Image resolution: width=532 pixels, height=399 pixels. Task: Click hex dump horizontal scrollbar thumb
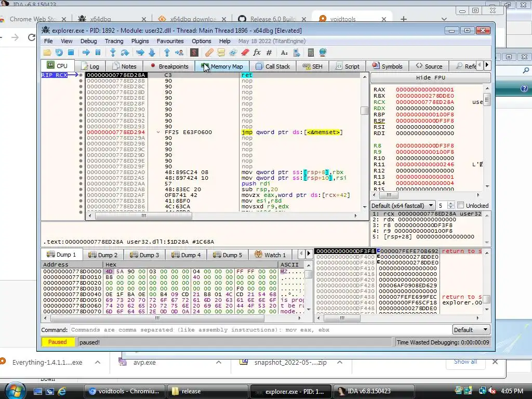(157, 318)
